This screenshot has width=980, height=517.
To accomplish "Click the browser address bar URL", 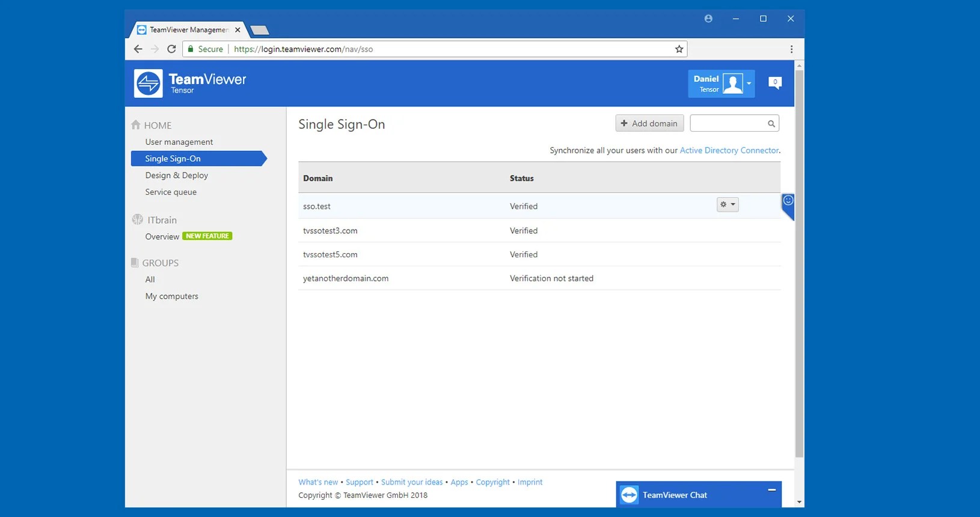I will [303, 49].
